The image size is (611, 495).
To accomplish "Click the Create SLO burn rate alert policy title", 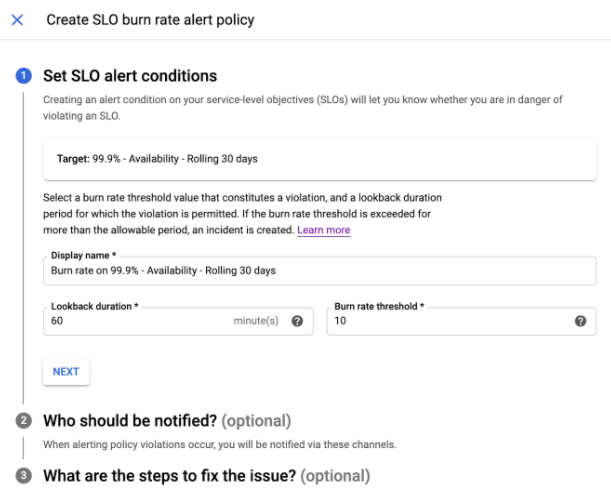I will tap(150, 20).
